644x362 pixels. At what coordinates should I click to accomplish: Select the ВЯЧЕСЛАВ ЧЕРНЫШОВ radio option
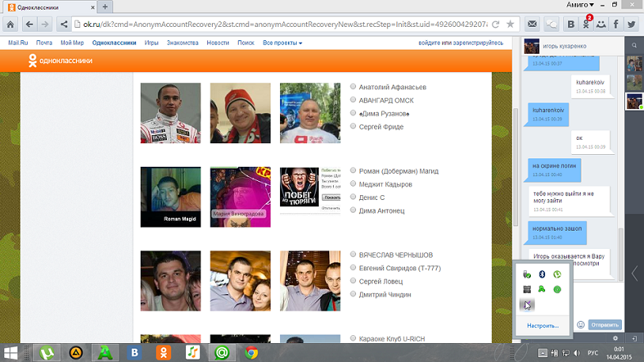(353, 255)
